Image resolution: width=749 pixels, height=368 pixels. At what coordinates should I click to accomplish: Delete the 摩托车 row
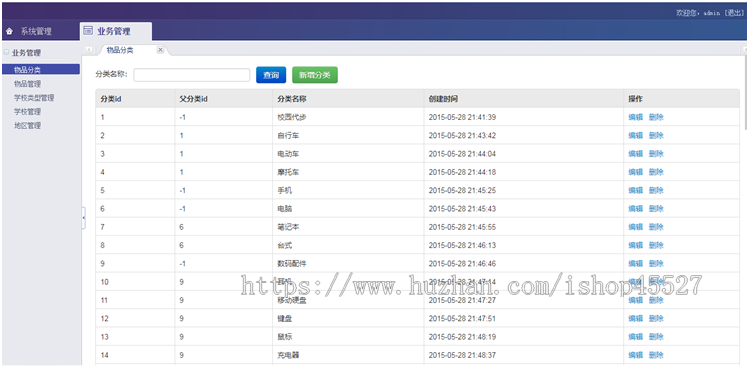[x=656, y=172]
